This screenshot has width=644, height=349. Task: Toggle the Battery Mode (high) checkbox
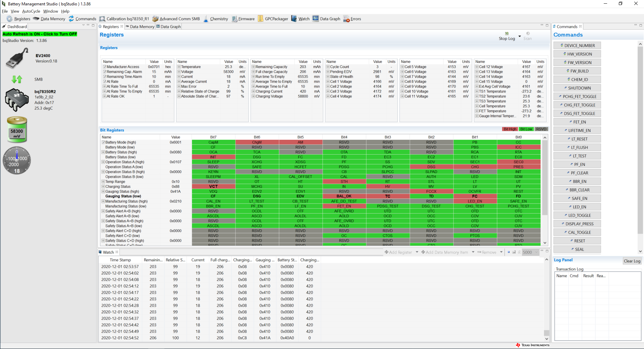point(103,142)
